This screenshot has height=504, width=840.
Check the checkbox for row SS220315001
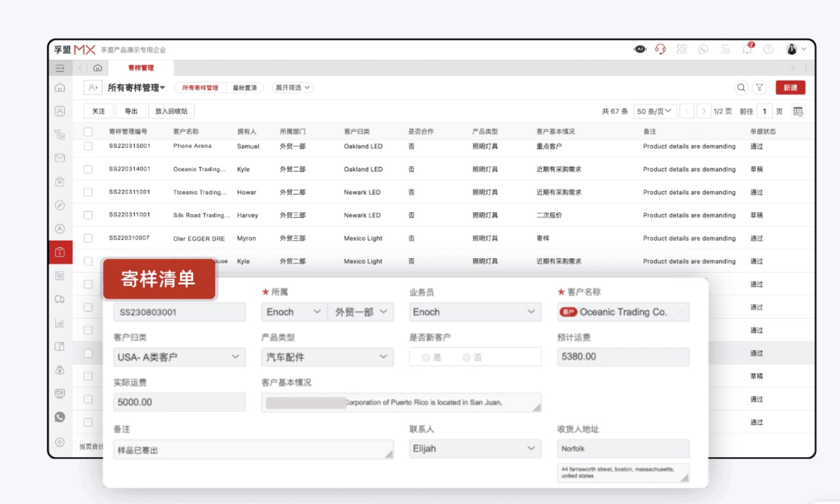click(88, 146)
